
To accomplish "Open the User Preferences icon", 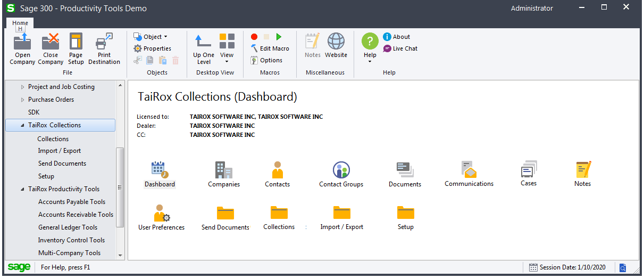I will (162, 214).
